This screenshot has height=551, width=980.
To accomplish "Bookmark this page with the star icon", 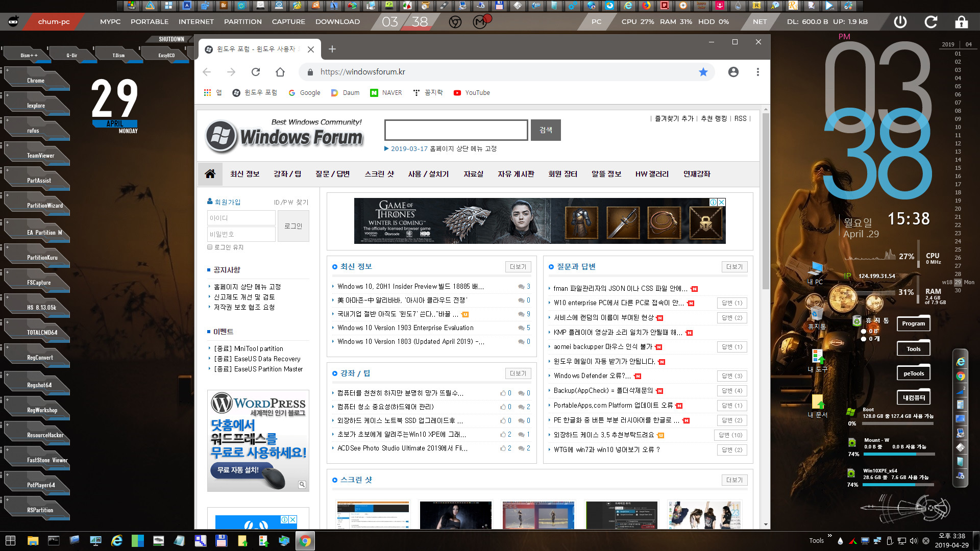I will (x=703, y=72).
